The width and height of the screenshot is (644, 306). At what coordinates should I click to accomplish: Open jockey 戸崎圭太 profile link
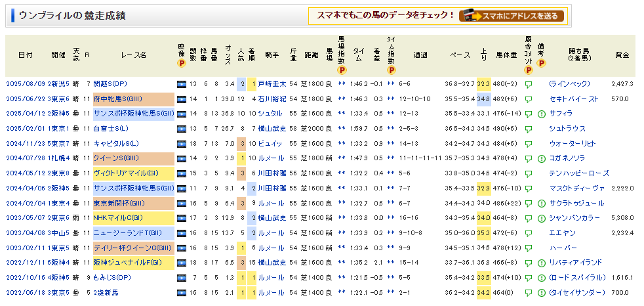tap(272, 84)
